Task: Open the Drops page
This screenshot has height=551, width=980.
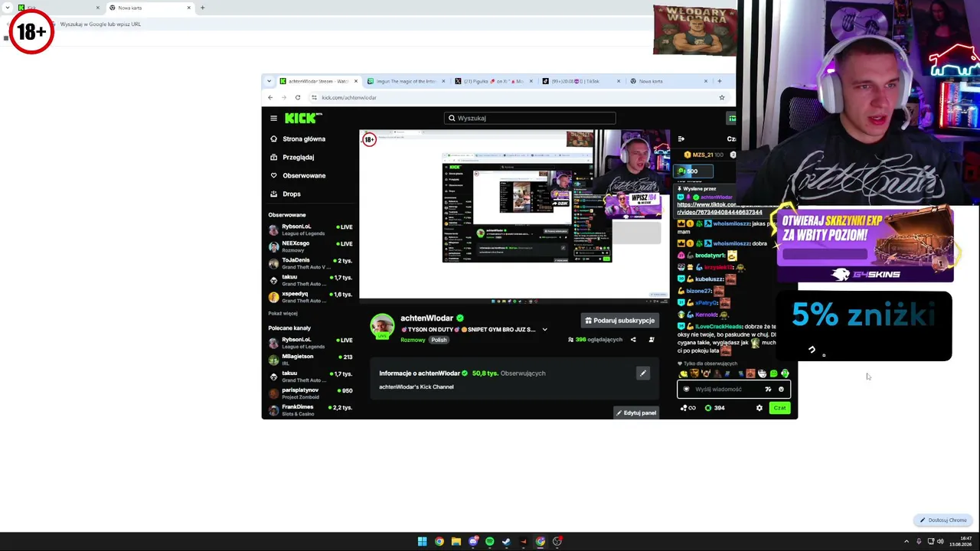Action: point(285,194)
